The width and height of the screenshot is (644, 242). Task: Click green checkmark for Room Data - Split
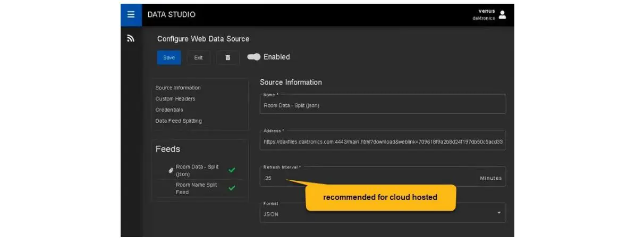(232, 170)
